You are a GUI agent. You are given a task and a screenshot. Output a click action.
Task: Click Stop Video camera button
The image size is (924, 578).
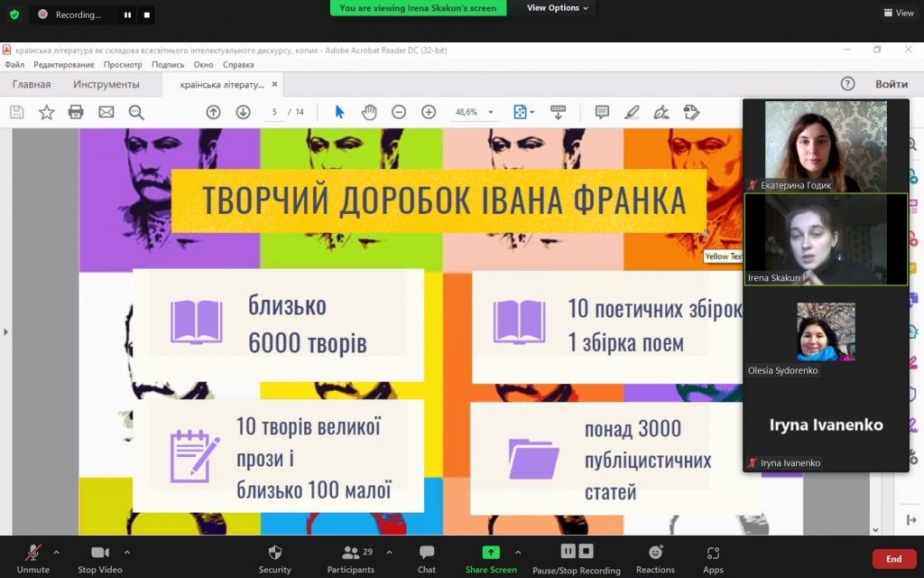[x=99, y=558]
